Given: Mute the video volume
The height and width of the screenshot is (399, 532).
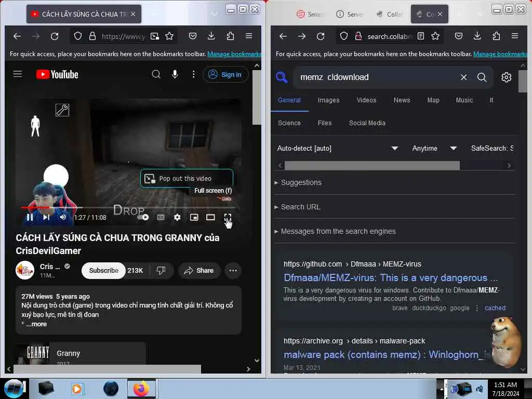Looking at the screenshot, I should [x=63, y=217].
